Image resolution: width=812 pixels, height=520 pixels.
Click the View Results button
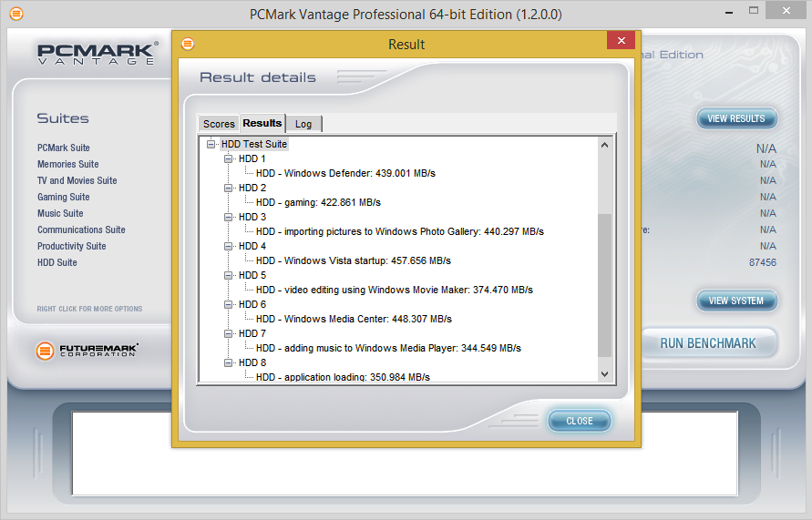pos(736,118)
